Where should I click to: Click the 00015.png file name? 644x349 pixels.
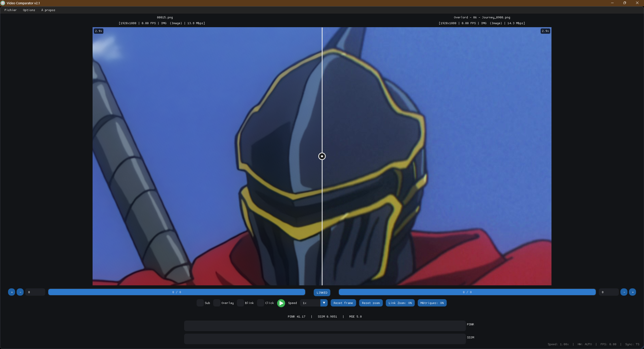[x=165, y=17]
